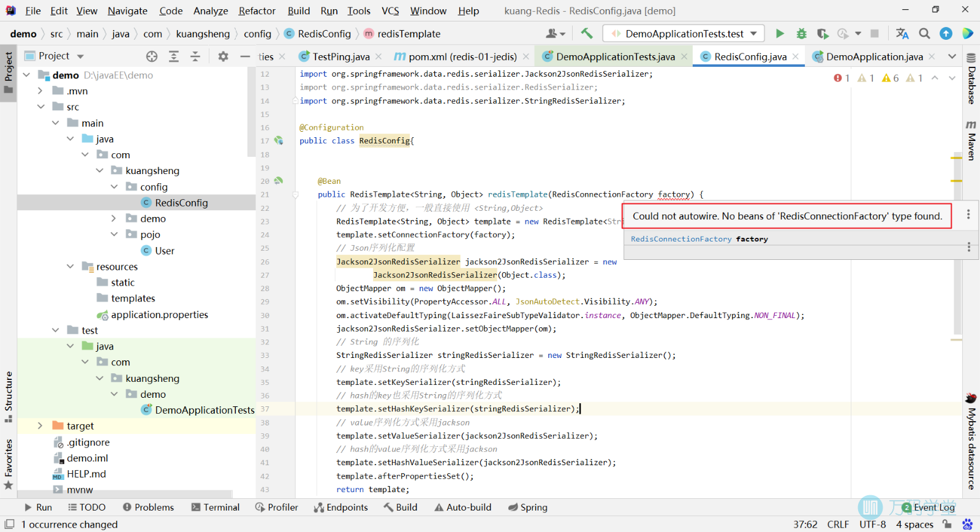Open the Refactor menu
The width and height of the screenshot is (980, 532).
pos(257,10)
